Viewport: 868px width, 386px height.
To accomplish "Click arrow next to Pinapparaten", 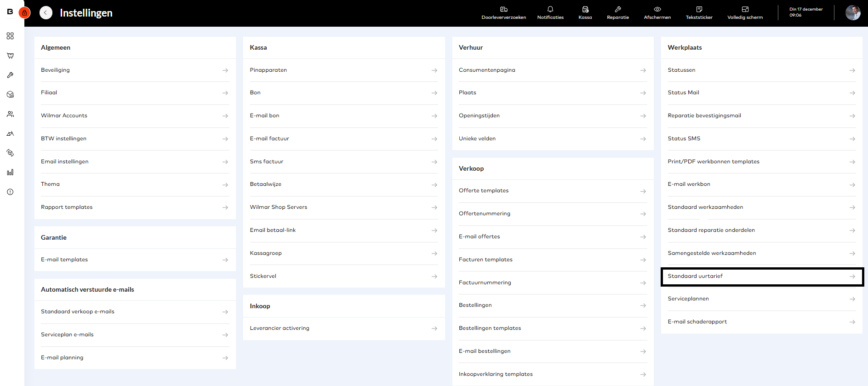I will tap(434, 70).
